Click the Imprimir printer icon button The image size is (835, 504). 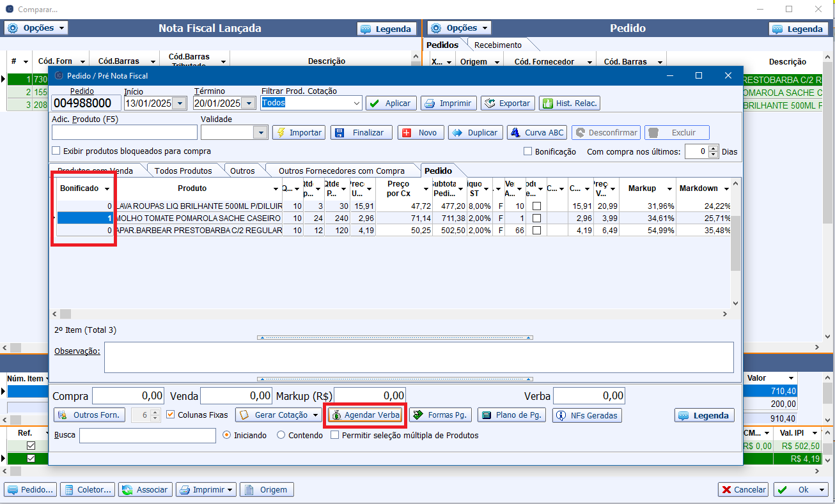448,103
